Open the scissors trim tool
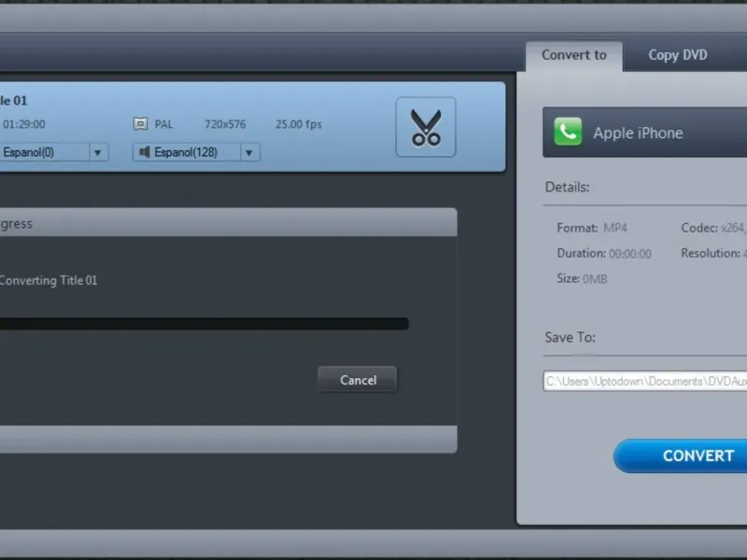This screenshot has width=747, height=560. tap(426, 127)
